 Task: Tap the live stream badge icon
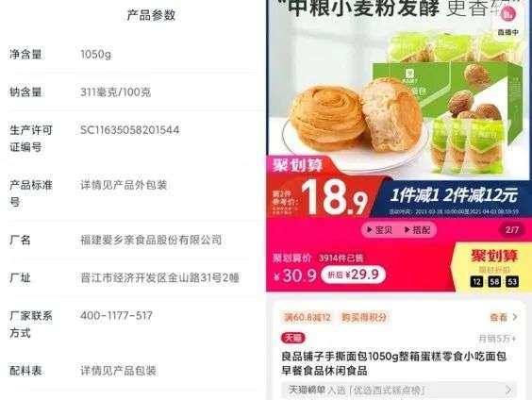pos(507,21)
